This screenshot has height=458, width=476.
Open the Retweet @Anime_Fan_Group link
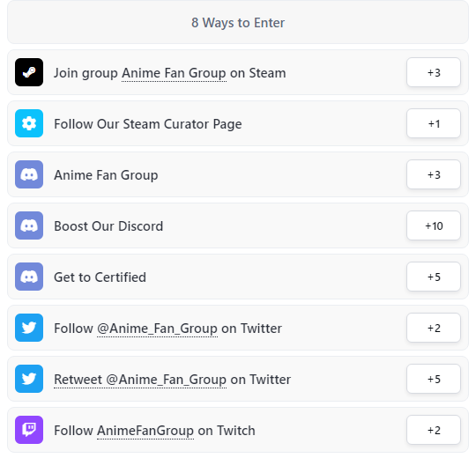coord(140,380)
